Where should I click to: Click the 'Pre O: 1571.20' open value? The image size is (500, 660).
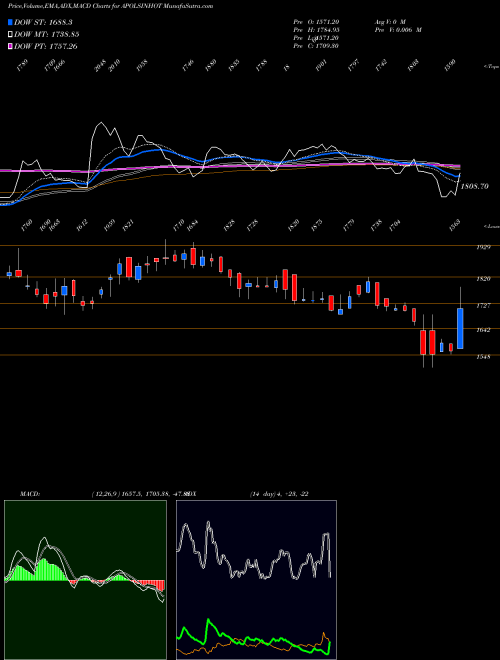click(316, 21)
